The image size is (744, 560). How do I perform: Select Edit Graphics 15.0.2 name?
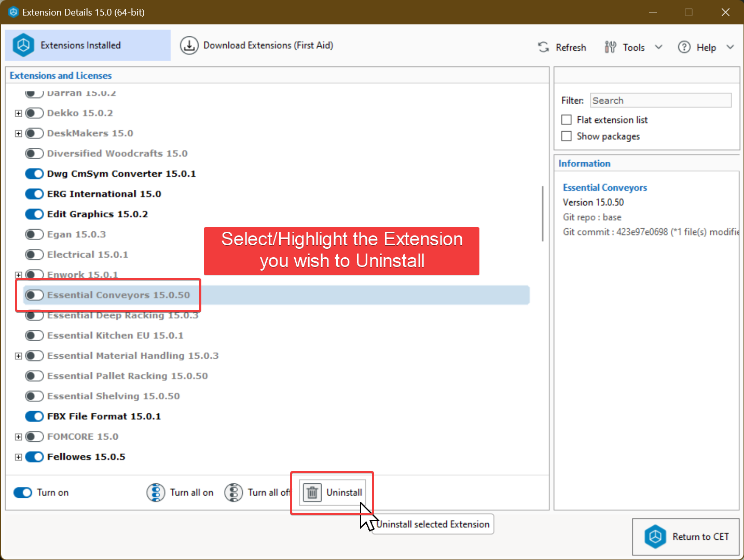[97, 214]
